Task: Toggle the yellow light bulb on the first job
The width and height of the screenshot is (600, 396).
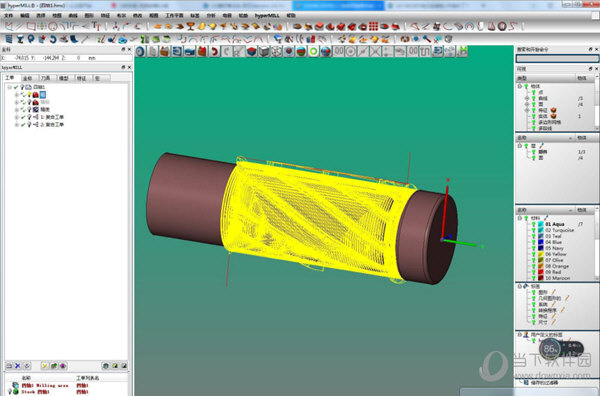Action: (x=29, y=95)
